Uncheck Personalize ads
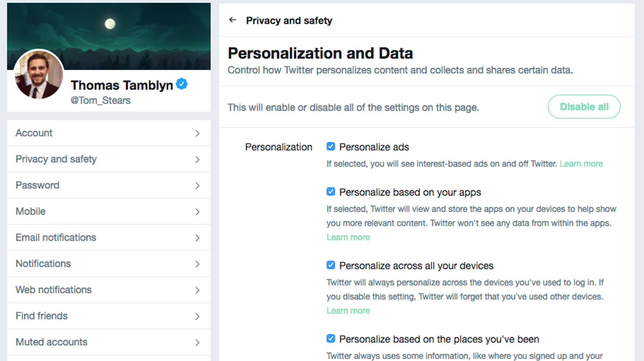This screenshot has height=361, width=644. point(330,146)
